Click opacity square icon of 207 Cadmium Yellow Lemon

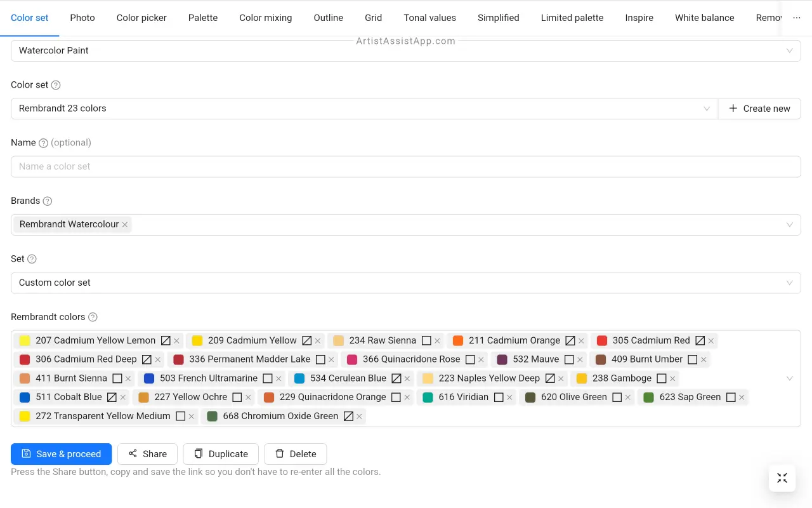point(166,340)
